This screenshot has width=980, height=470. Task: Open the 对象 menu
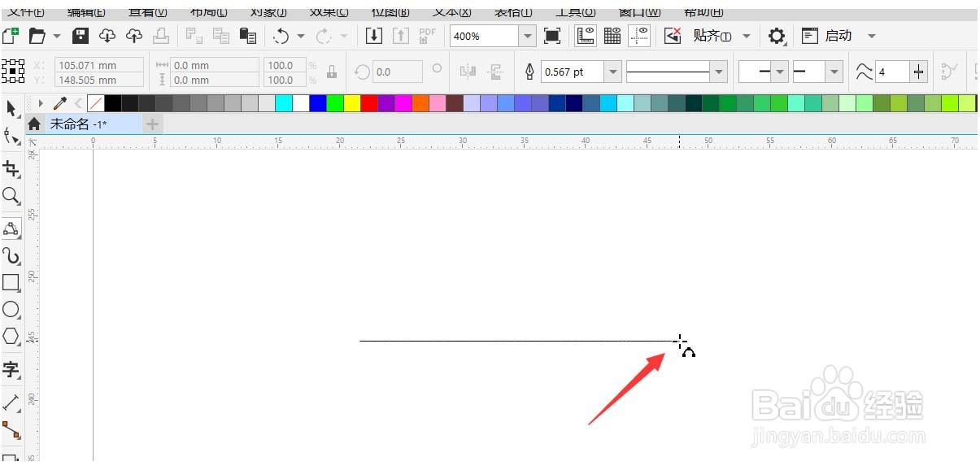pos(268,11)
